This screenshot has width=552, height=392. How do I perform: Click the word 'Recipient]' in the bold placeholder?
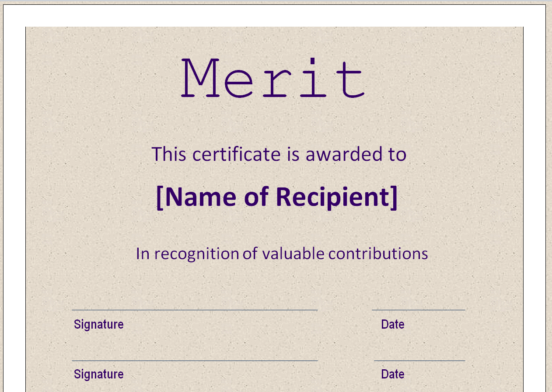[338, 197]
